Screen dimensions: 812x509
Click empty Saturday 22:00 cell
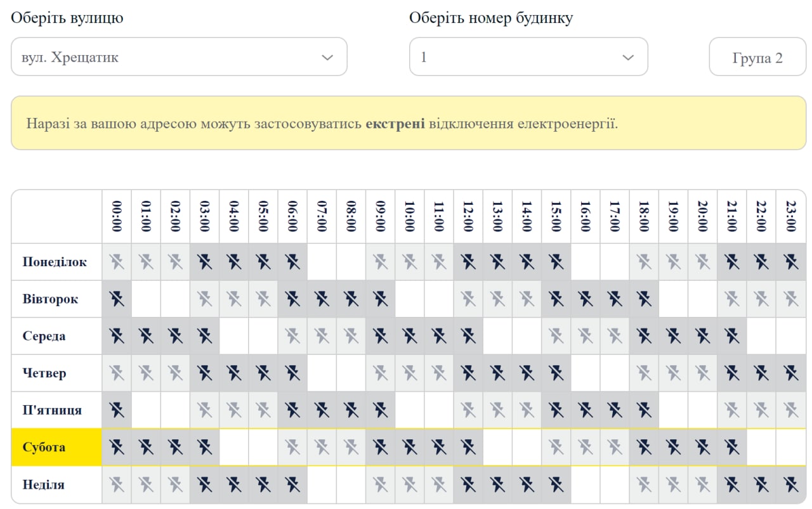pyautogui.click(x=761, y=448)
